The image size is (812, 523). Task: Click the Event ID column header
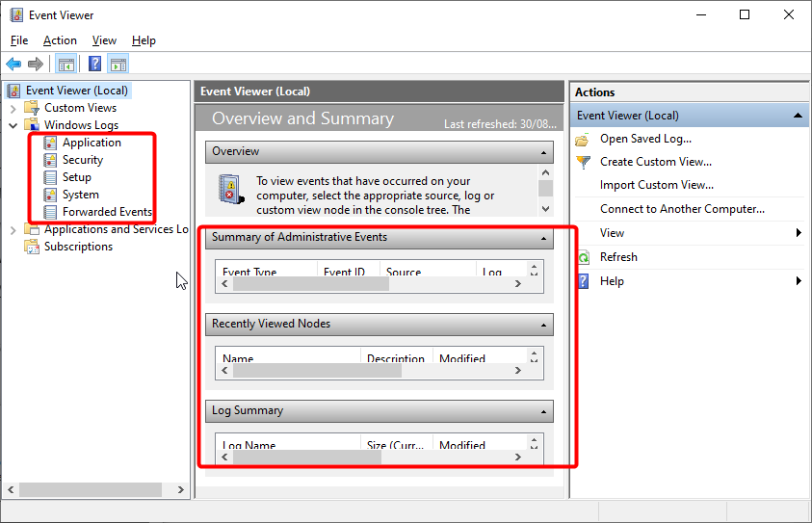(x=348, y=271)
